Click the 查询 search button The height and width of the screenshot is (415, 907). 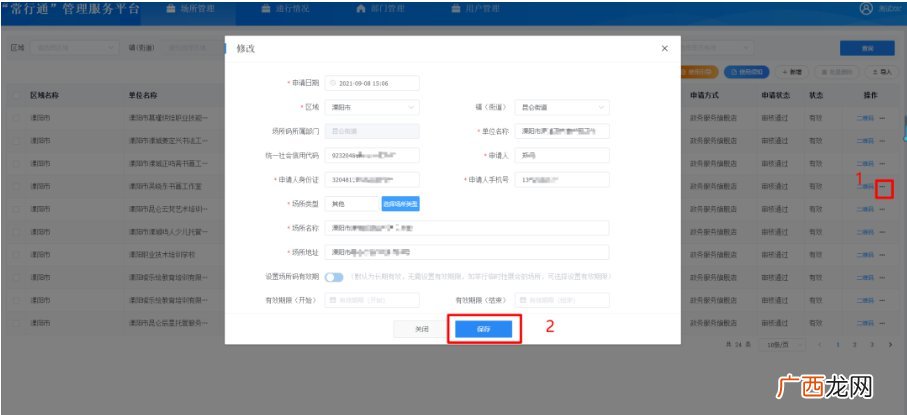point(867,49)
